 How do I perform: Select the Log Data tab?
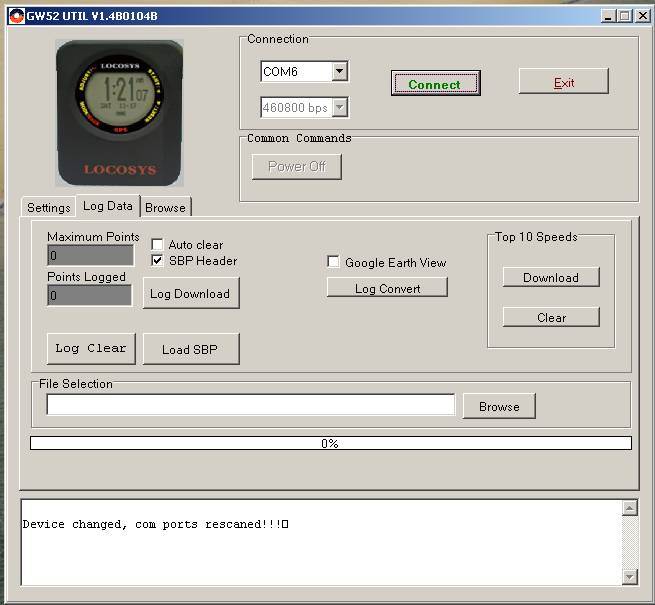[x=107, y=206]
